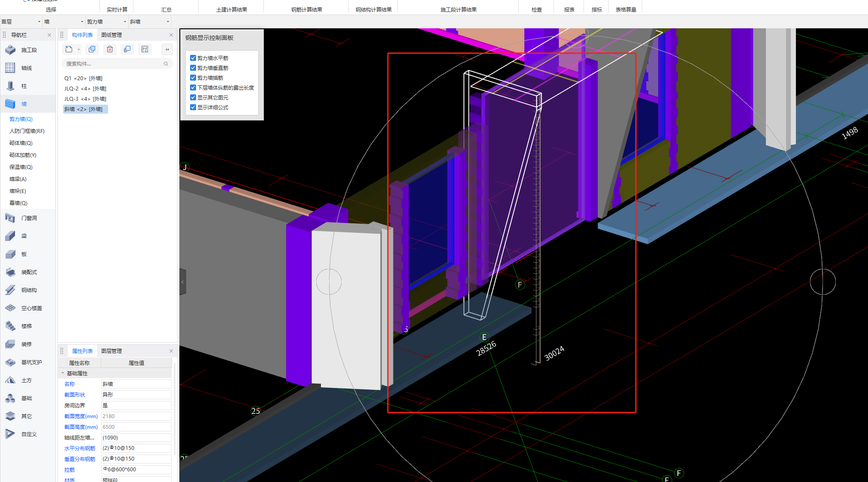Select component JLQ-3 <4> [外墙]
This screenshot has height=482, width=868.
point(85,99)
